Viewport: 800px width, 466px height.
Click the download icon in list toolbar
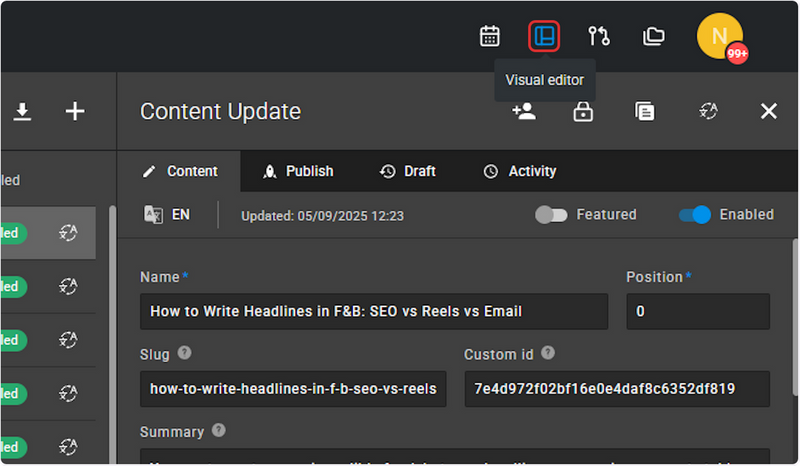(x=22, y=111)
